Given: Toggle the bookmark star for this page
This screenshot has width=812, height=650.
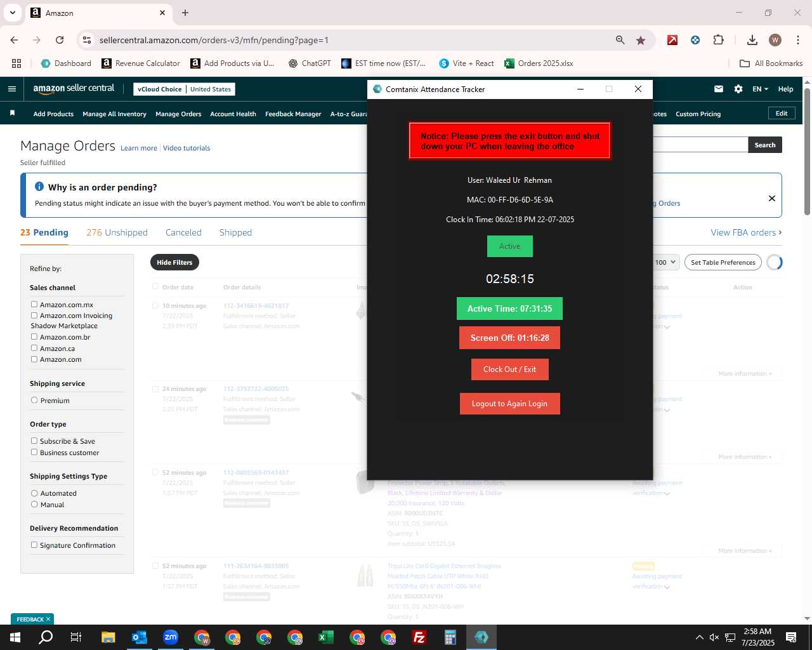Looking at the screenshot, I should [641, 40].
